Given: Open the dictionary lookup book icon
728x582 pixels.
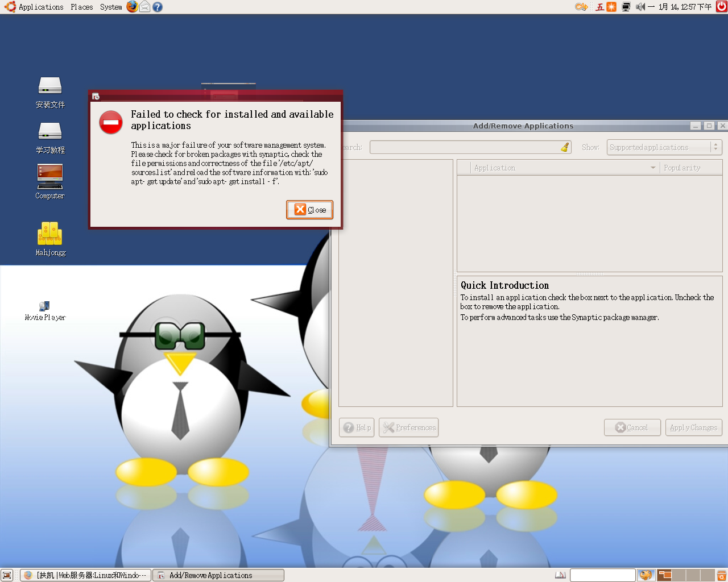Looking at the screenshot, I should [560, 575].
